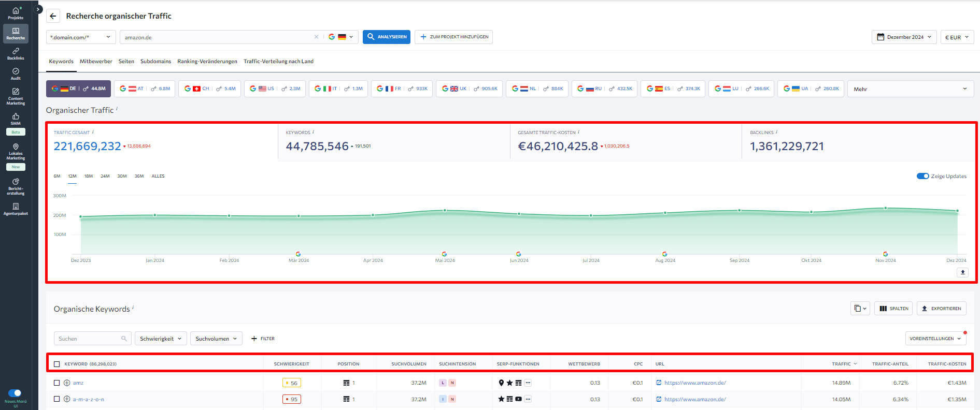Click the chart export upload icon
The width and height of the screenshot is (980, 410).
(x=962, y=272)
